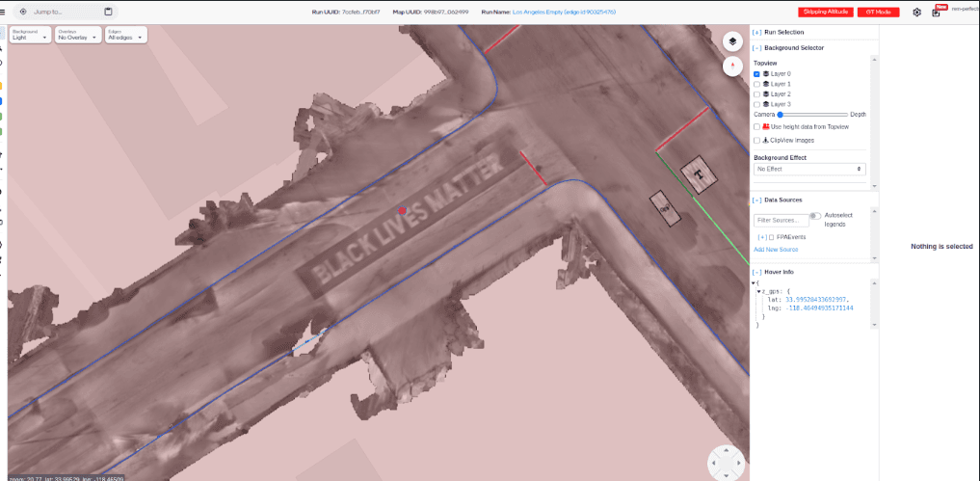Click the Run UUID value text
Image resolution: width=980 pixels, height=481 pixels.
pos(360,12)
